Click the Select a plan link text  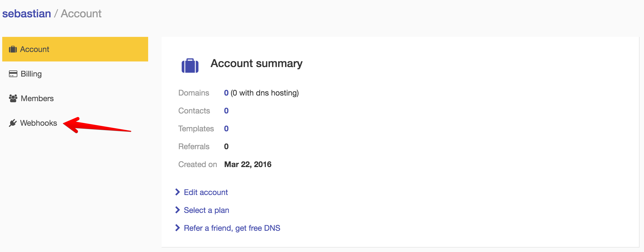206,210
